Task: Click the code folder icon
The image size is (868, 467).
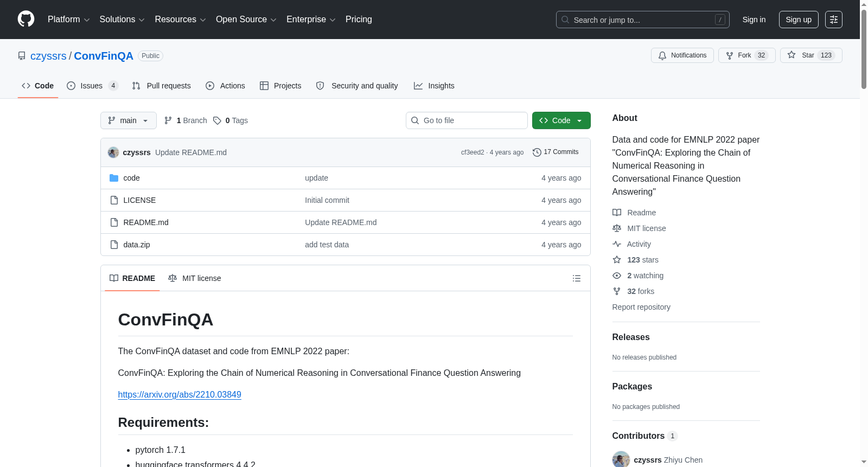Action: [x=114, y=178]
